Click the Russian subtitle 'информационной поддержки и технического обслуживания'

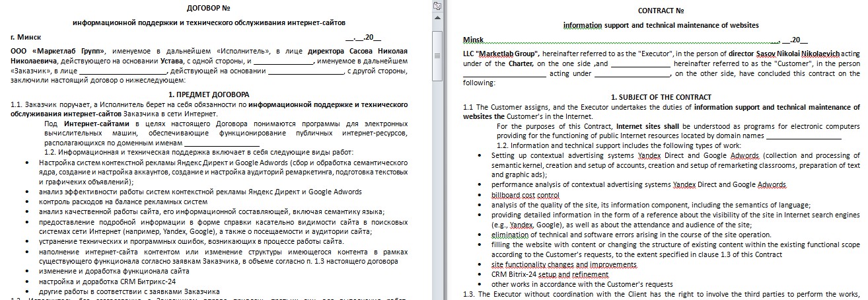tap(209, 22)
